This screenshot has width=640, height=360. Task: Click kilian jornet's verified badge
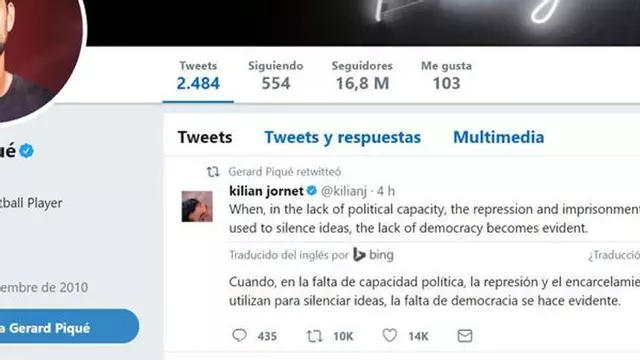point(312,191)
